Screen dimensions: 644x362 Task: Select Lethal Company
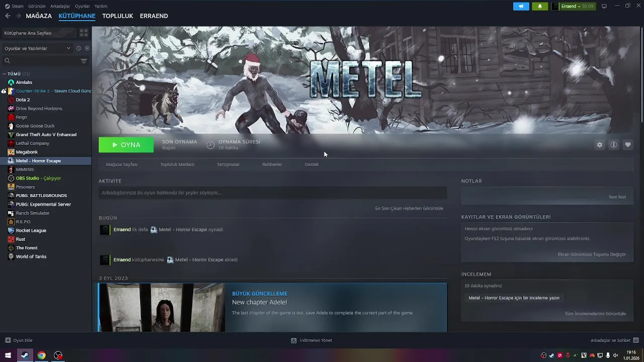tap(32, 143)
